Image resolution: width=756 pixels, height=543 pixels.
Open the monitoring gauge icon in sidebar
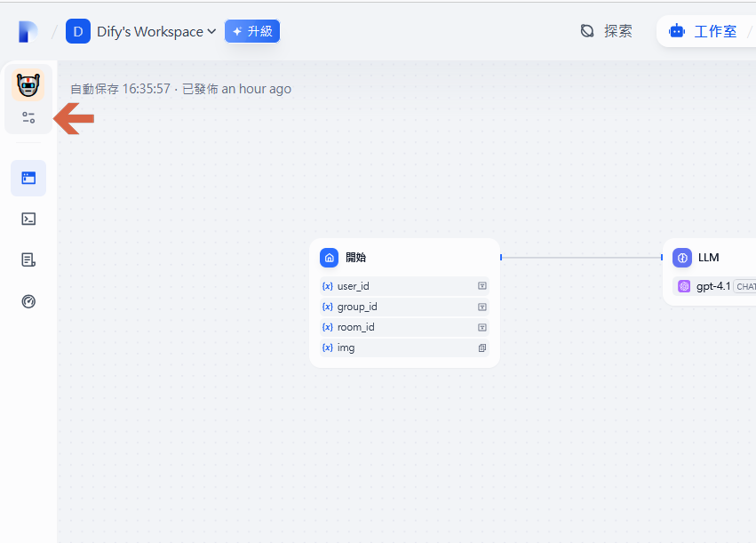tap(28, 301)
